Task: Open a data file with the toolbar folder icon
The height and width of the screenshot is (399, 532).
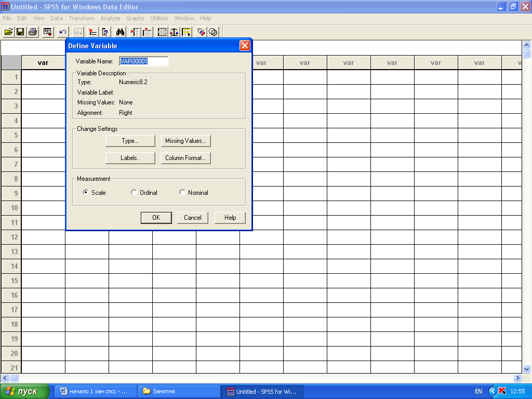Action: coord(8,32)
